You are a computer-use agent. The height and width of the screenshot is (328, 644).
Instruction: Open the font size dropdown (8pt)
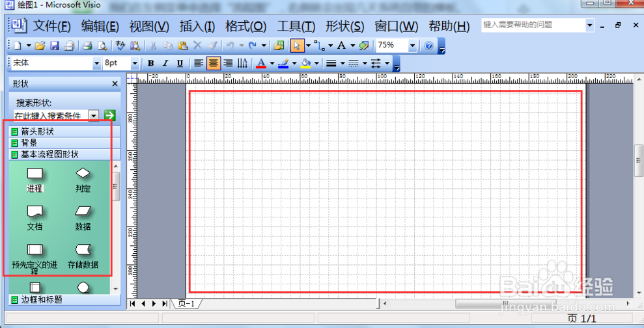pyautogui.click(x=135, y=63)
